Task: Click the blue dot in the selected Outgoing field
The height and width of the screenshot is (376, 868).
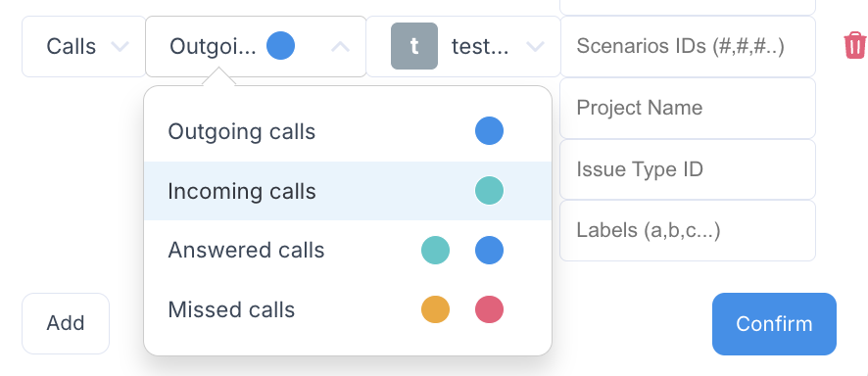Action: 280,45
